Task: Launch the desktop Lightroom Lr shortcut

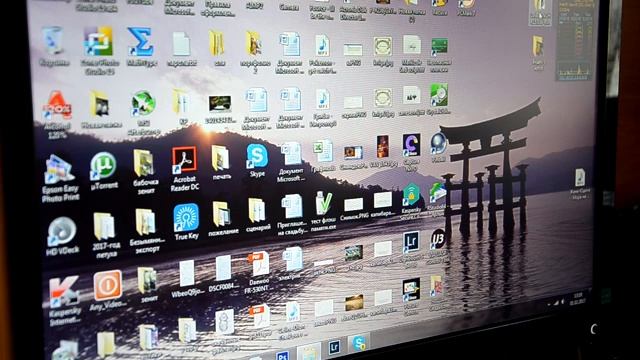Action: click(411, 241)
